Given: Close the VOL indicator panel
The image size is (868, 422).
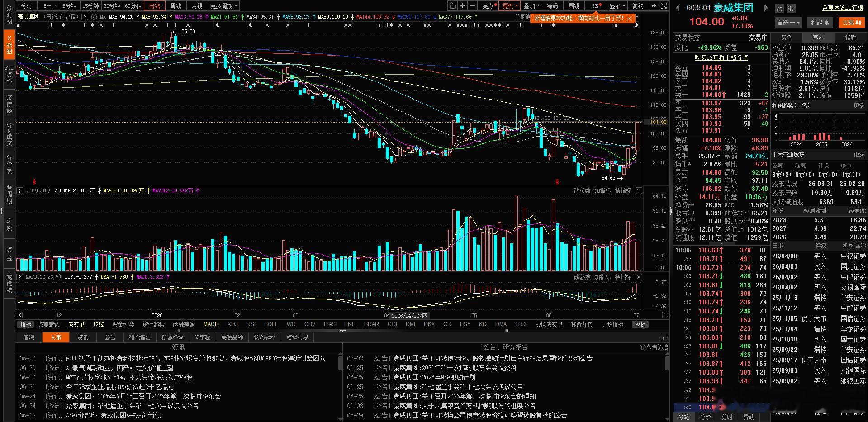Looking at the screenshot, I should click(x=639, y=191).
